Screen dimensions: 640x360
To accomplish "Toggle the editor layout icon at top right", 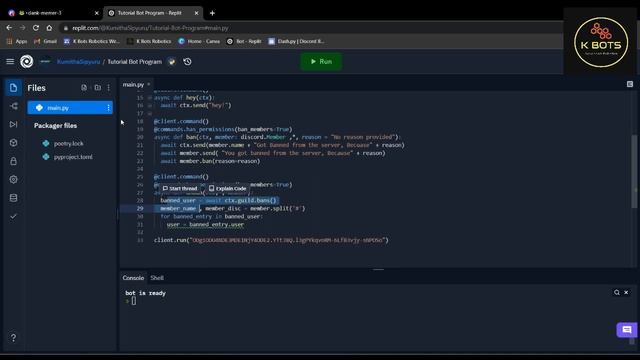I will [630, 84].
